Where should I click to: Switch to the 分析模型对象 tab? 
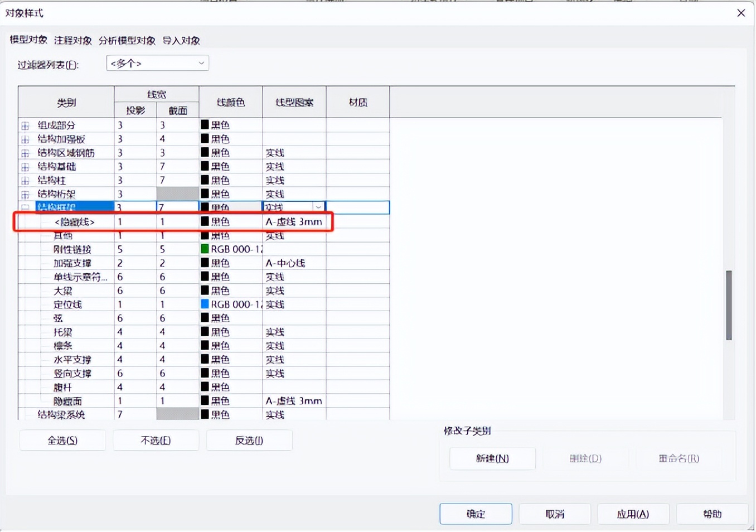[x=127, y=40]
